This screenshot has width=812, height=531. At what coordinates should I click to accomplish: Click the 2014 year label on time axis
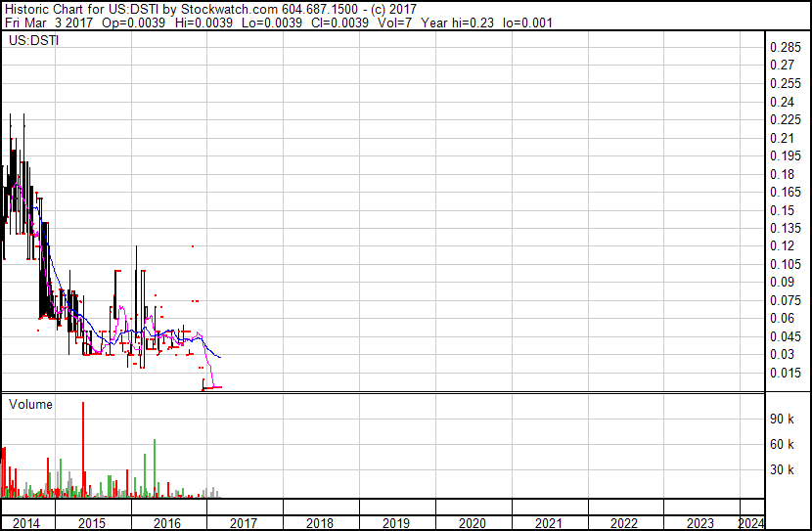[25, 523]
